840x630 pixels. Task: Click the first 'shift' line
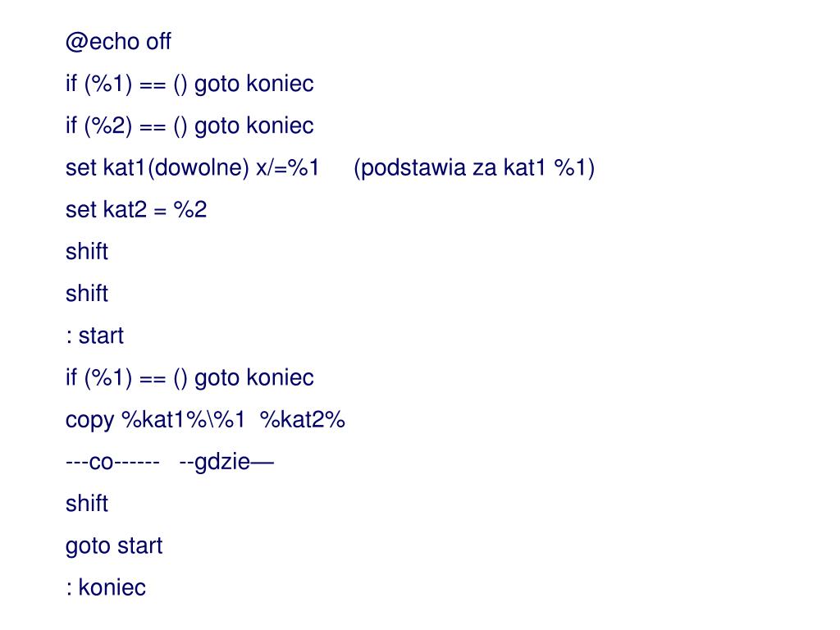click(x=87, y=251)
